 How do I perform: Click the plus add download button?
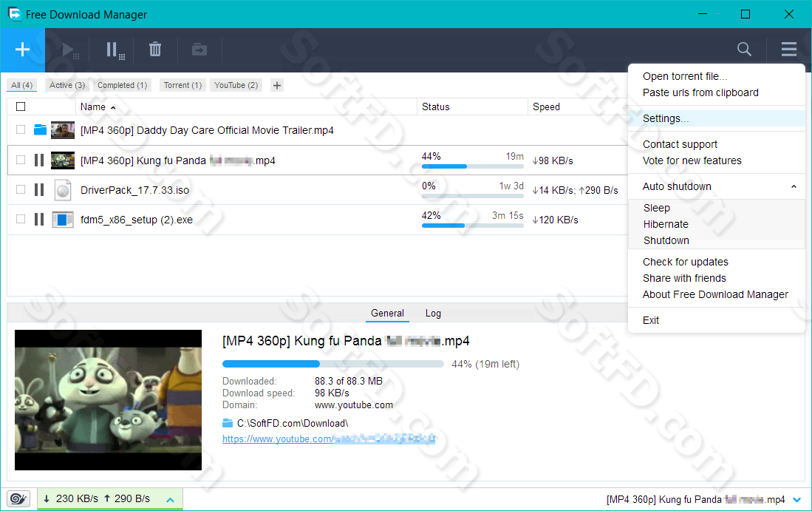(22, 50)
